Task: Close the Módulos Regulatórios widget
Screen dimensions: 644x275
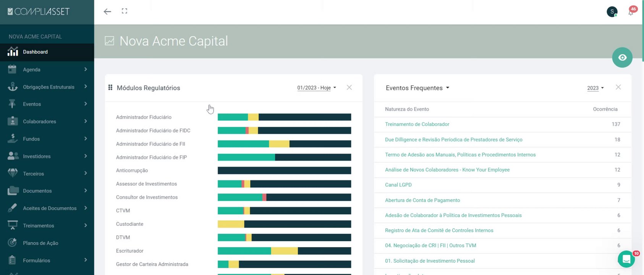Action: (349, 87)
